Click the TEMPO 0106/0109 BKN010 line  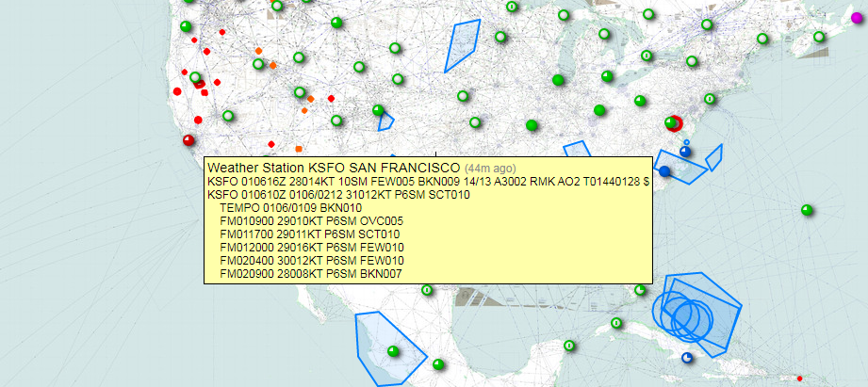click(290, 208)
